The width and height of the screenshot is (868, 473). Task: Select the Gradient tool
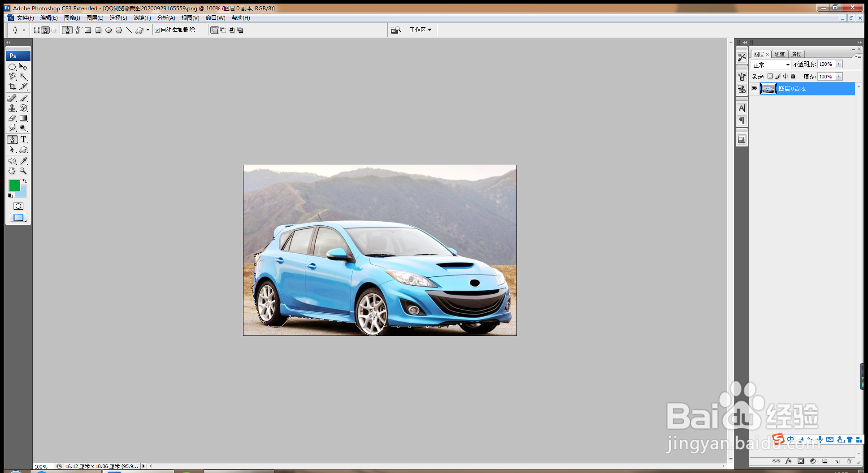coord(24,118)
